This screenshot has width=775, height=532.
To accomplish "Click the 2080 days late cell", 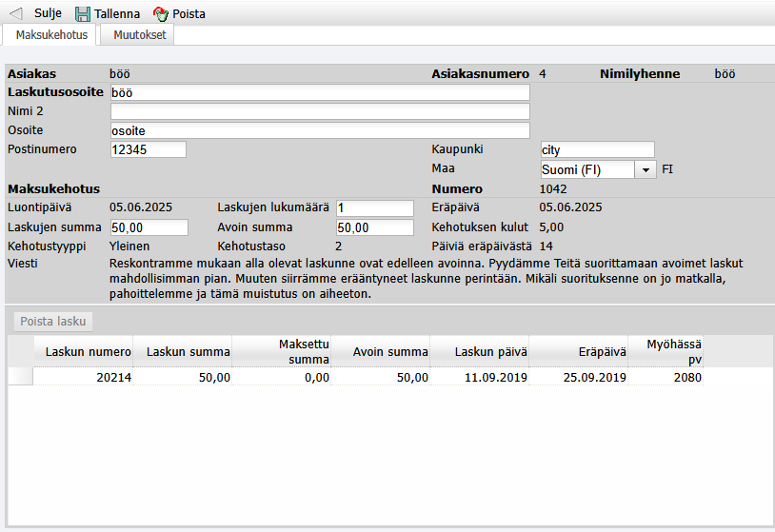I will click(666, 378).
